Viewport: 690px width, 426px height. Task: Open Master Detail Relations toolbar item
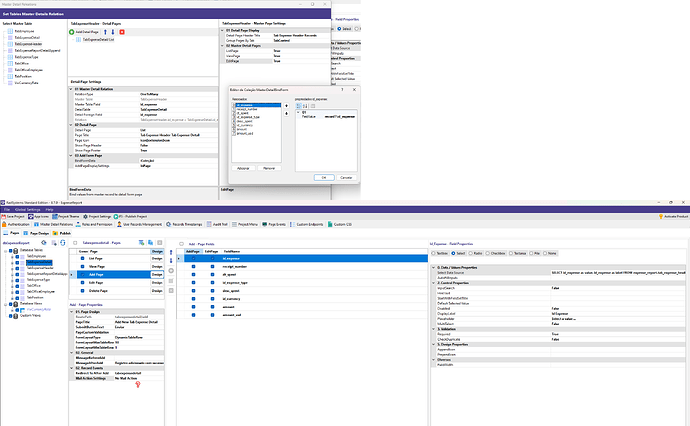click(53, 224)
